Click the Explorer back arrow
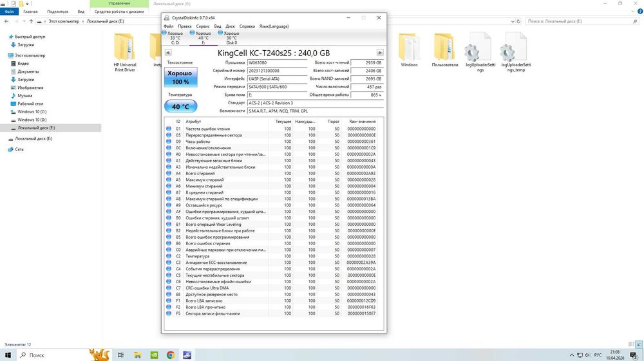Viewport: 644px width, 361px height. (x=6, y=21)
